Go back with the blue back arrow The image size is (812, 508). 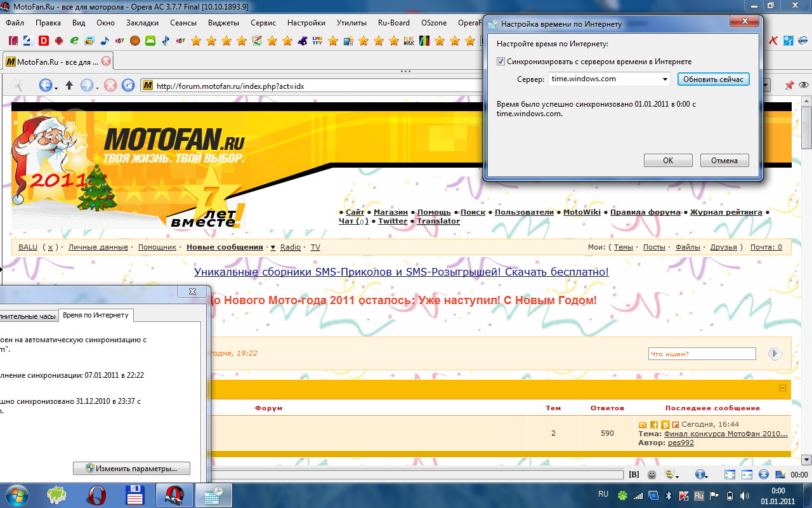point(45,85)
